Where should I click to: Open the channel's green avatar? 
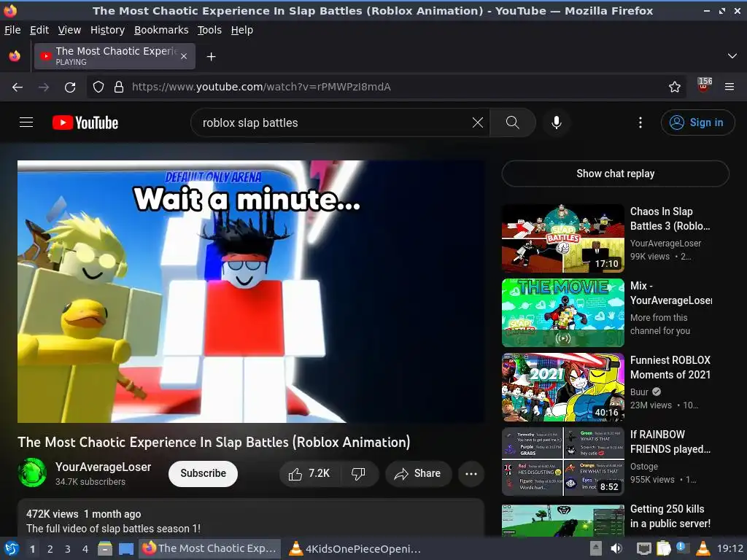[x=32, y=472]
